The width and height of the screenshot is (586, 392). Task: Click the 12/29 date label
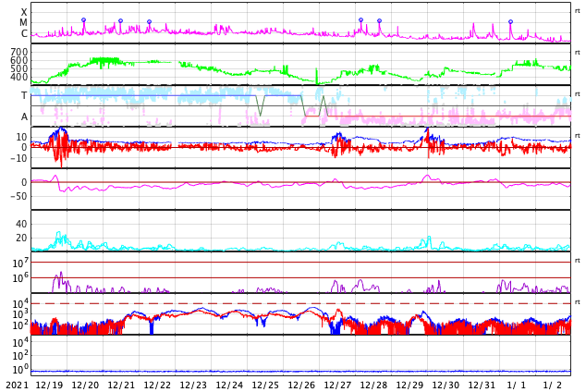tap(409, 386)
